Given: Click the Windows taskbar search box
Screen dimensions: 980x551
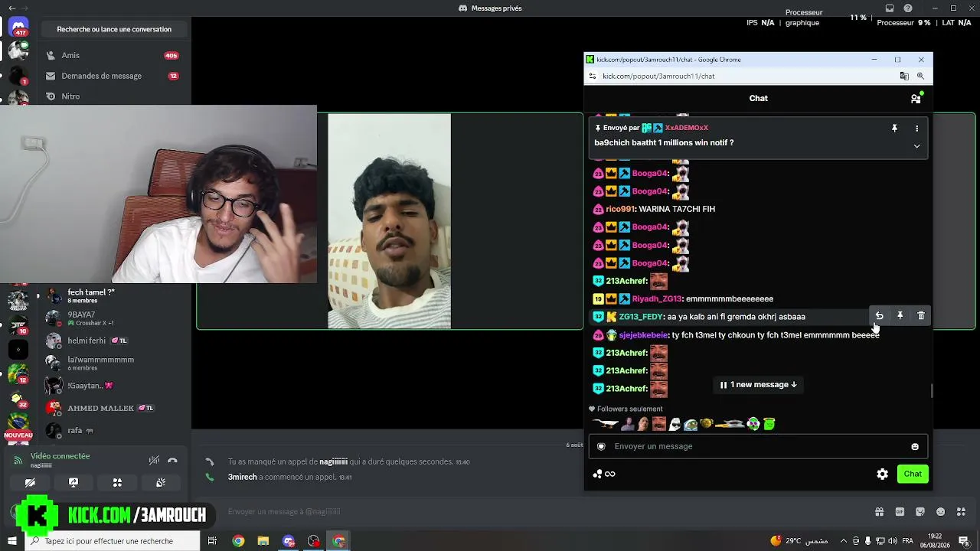Looking at the screenshot, I should pyautogui.click(x=112, y=541).
